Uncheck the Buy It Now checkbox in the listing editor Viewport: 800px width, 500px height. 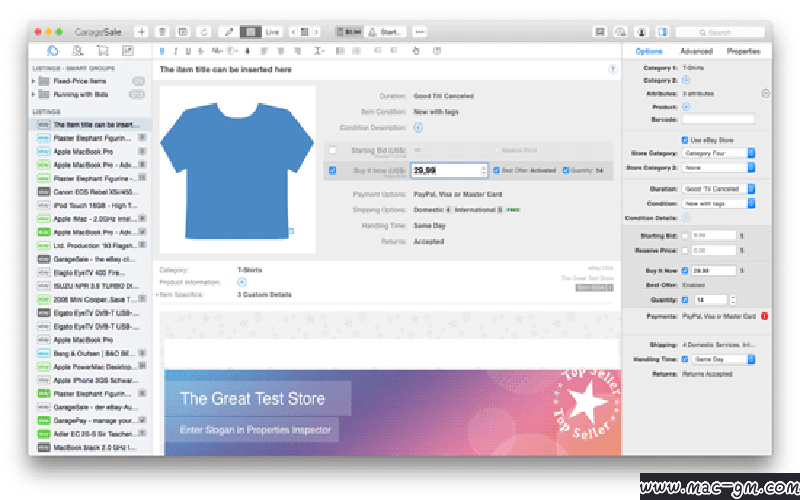[x=333, y=170]
